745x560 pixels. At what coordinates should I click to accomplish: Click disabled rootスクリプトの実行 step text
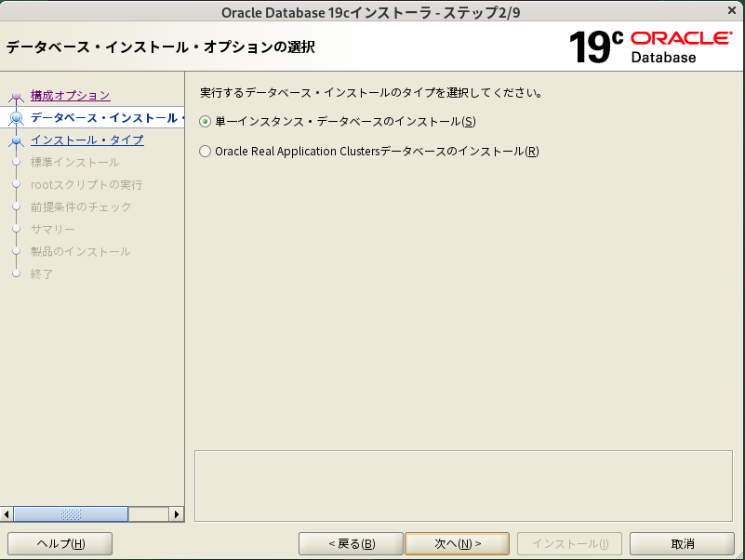tap(86, 185)
